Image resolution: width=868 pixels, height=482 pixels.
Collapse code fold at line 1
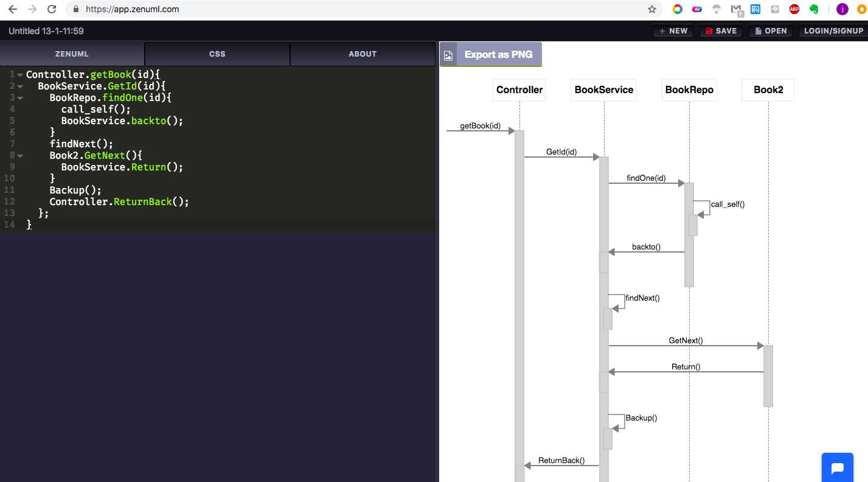click(x=20, y=75)
